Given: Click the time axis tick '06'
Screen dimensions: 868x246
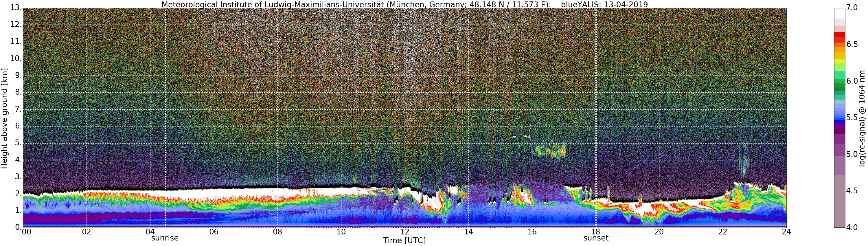Looking at the screenshot, I should coord(214,232).
